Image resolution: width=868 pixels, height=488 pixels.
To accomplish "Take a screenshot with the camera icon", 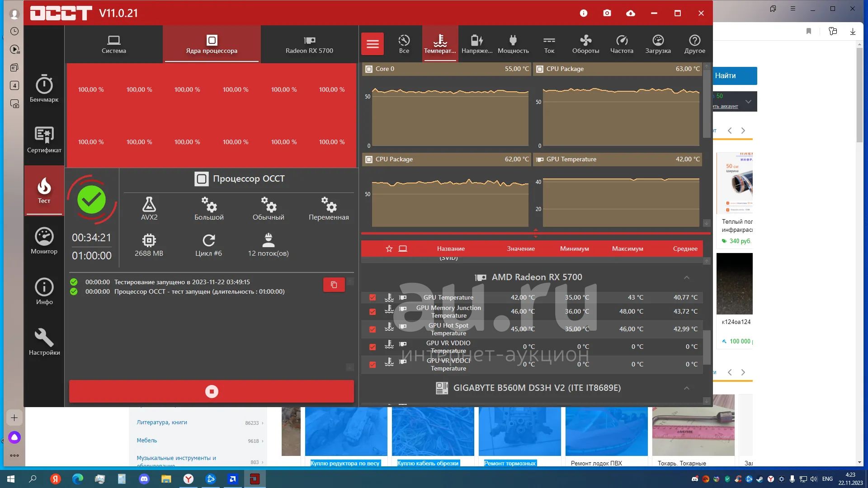I will point(607,13).
